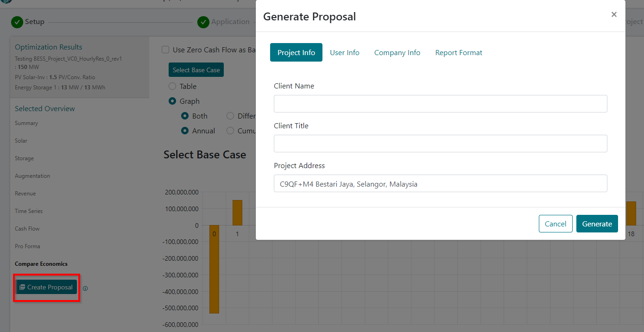Click the Generate button
The image size is (644, 332).
pos(597,224)
